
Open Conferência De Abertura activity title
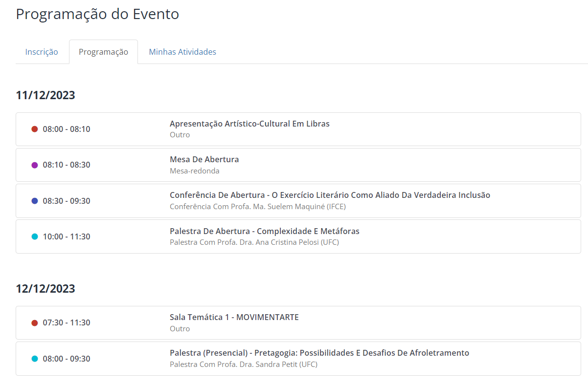click(x=330, y=195)
